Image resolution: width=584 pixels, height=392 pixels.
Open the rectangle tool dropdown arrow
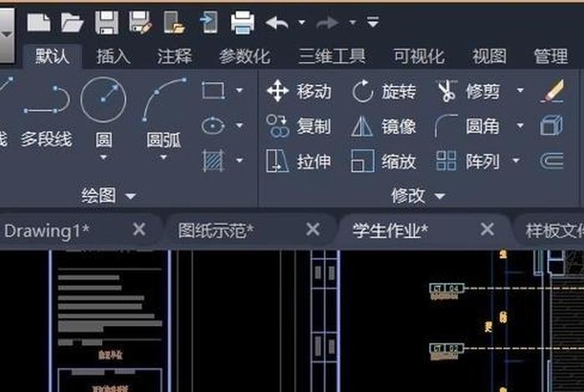[239, 90]
